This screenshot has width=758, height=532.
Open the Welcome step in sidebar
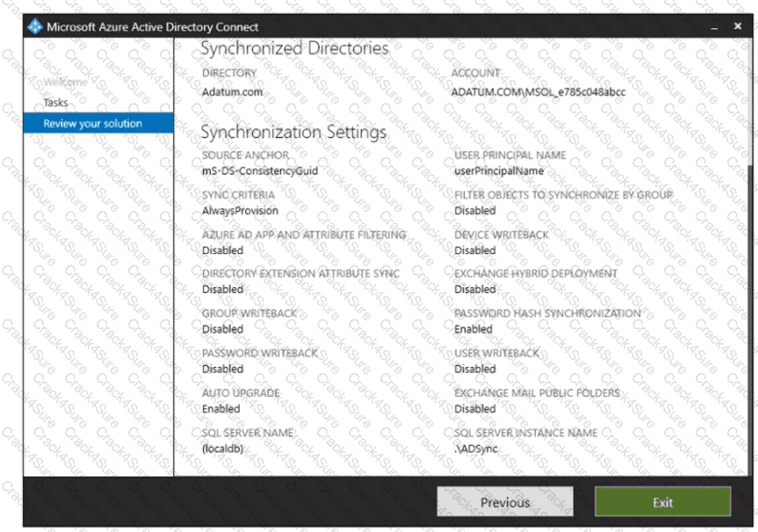[x=65, y=82]
